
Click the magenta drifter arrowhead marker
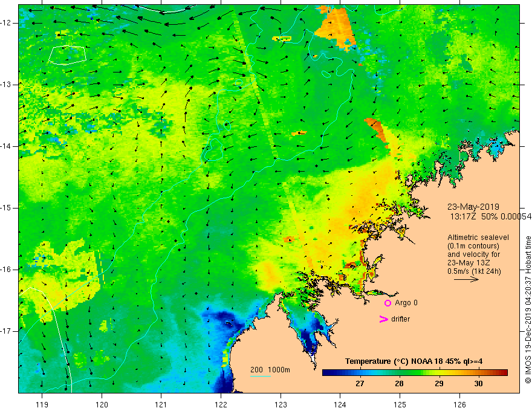[383, 319]
